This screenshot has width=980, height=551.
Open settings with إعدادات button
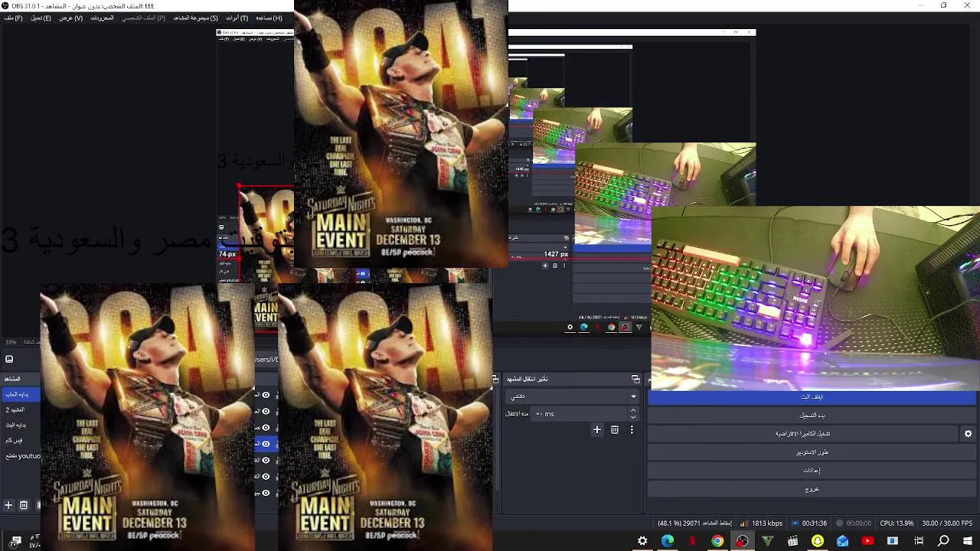click(812, 470)
